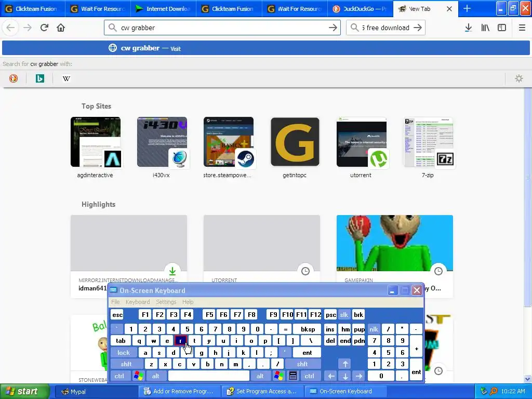This screenshot has height=399, width=532.
Task: Toggle the sidebar view icon
Action: [502, 28]
